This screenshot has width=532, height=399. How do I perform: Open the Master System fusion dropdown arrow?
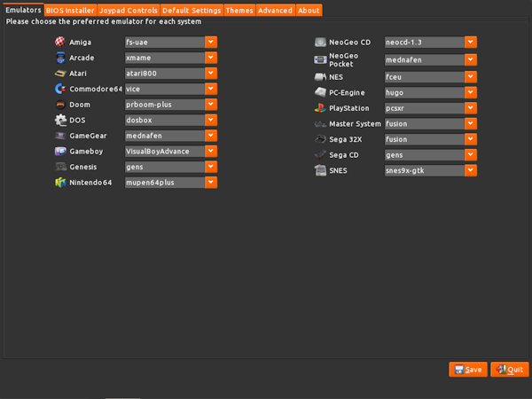tap(471, 123)
